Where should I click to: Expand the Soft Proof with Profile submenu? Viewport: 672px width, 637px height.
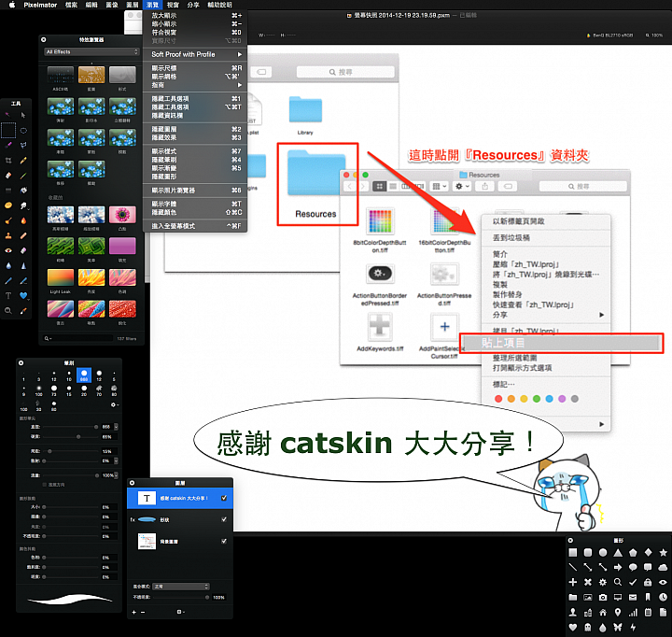[x=240, y=54]
